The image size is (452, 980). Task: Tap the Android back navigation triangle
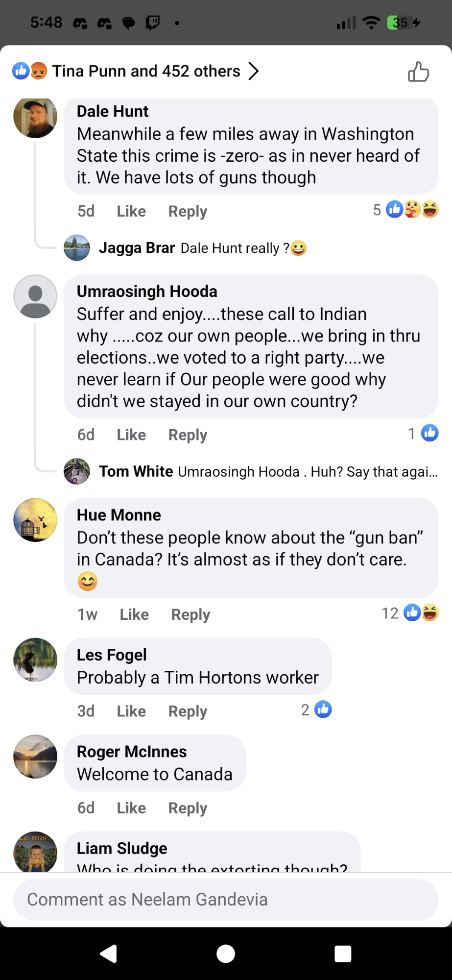tap(108, 954)
